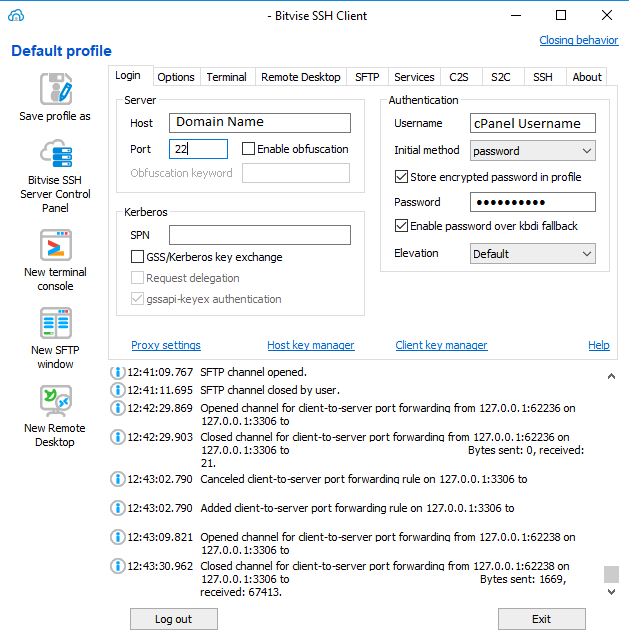This screenshot has height=641, width=629.
Task: Check GSS/Kerberos key exchange option
Action: click(x=138, y=257)
